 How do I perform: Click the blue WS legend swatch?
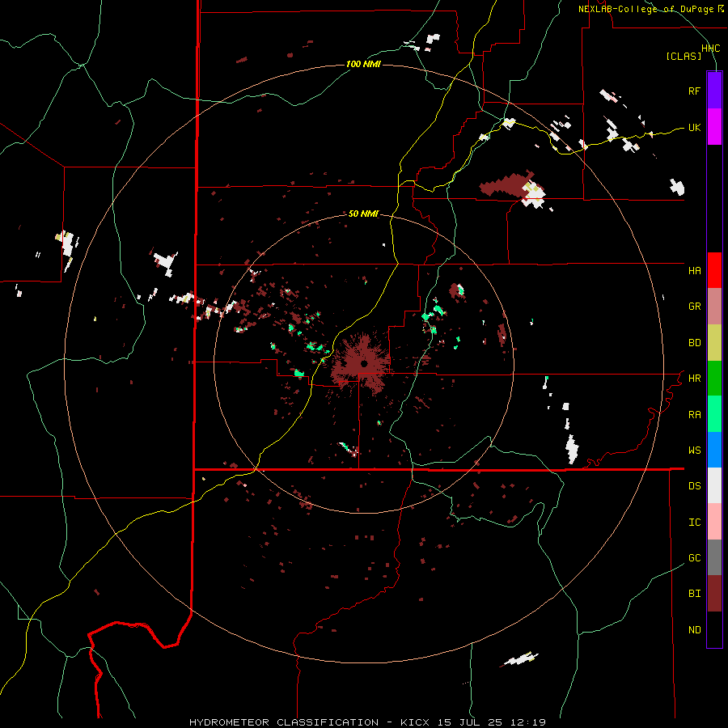714,450
